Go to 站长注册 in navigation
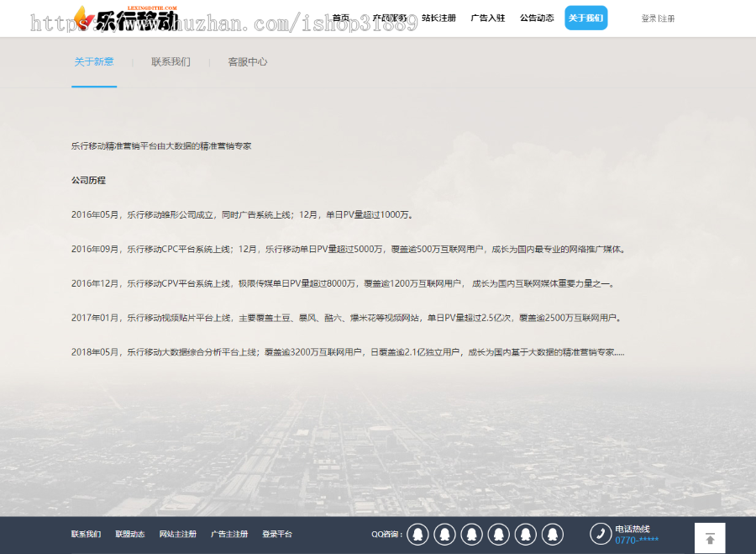The height and width of the screenshot is (554, 756). [x=438, y=18]
